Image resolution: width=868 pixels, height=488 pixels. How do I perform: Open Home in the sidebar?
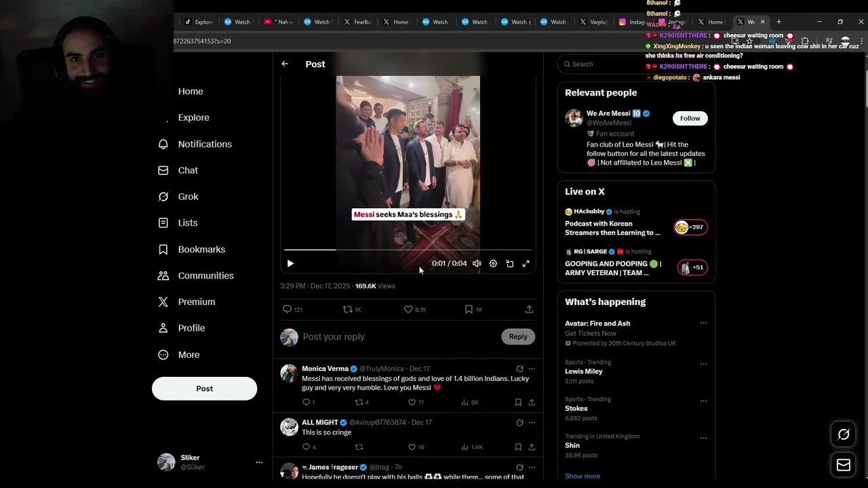(x=191, y=91)
